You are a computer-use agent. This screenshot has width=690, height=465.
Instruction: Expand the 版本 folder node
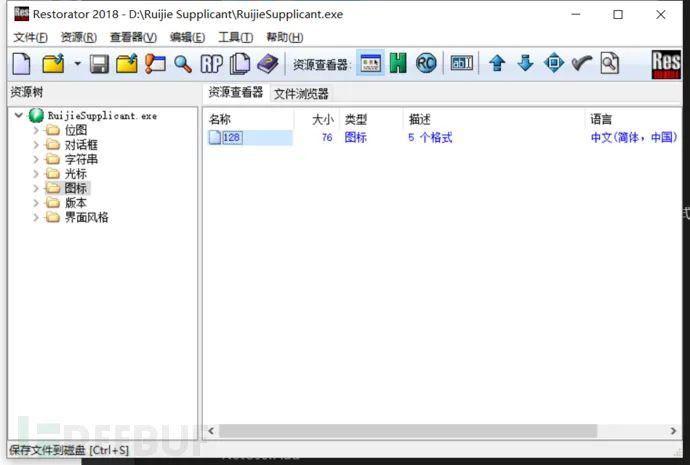[x=36, y=203]
